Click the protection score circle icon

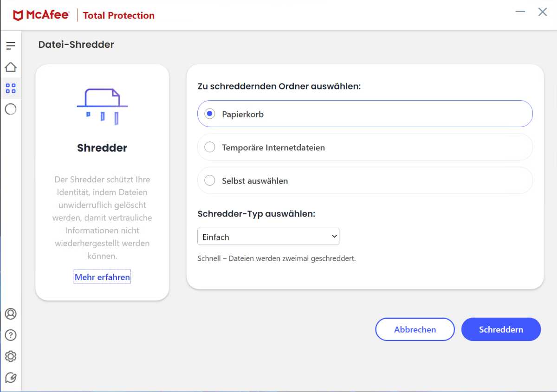click(11, 109)
